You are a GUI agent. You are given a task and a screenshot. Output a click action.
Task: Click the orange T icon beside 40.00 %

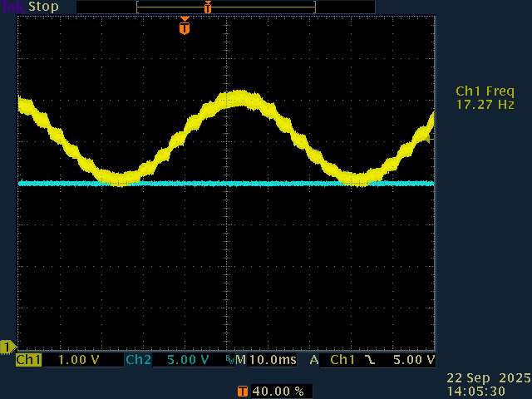click(x=242, y=391)
